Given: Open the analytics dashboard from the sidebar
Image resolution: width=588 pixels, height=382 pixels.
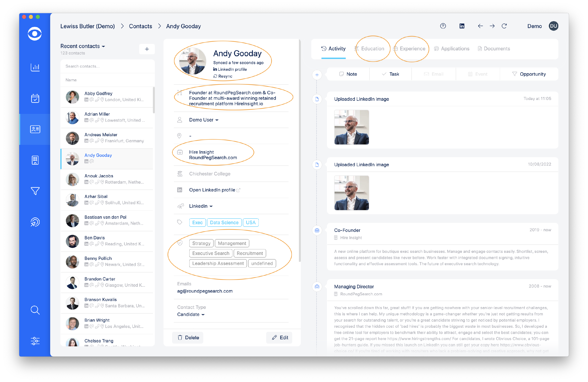Looking at the screenshot, I should point(35,67).
